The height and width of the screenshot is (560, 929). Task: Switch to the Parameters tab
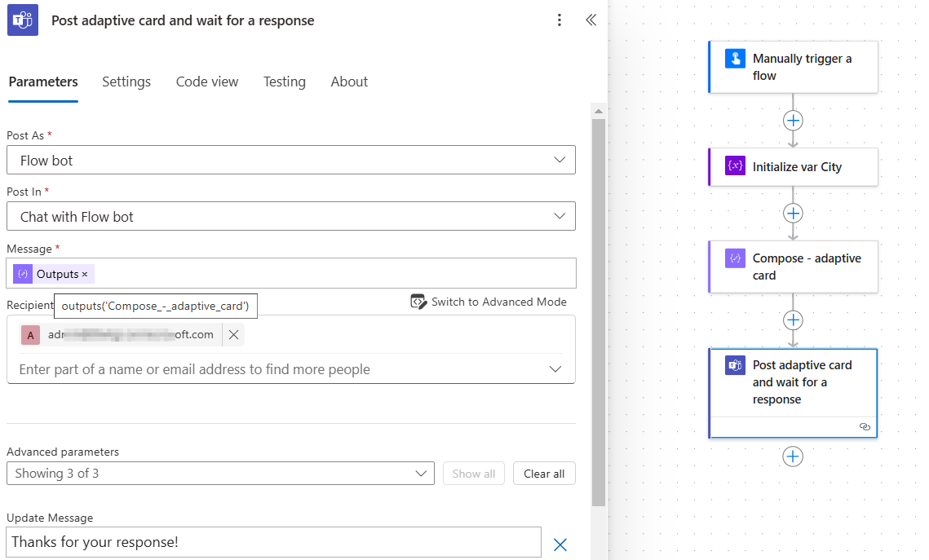pyautogui.click(x=43, y=82)
